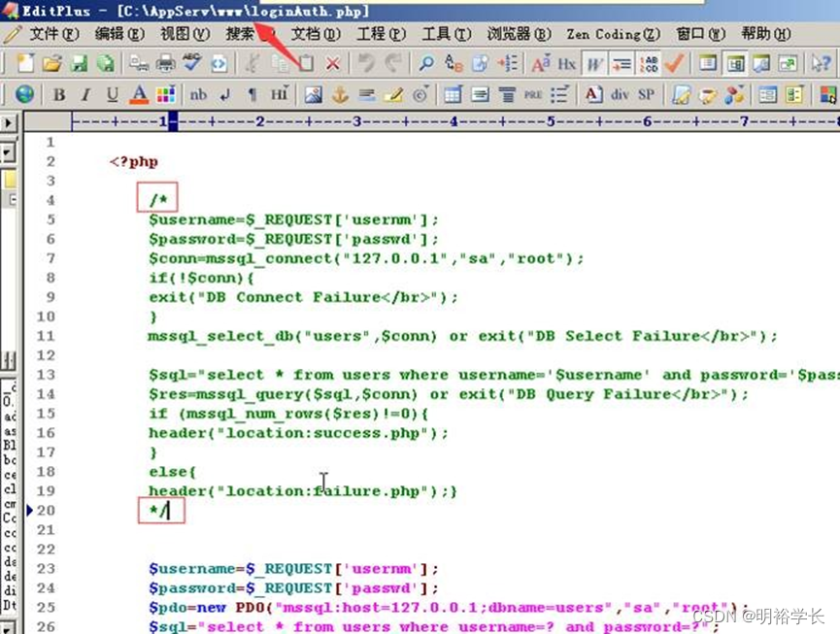This screenshot has height=634, width=840.
Task: Click the "<?php" text on line 2
Action: (134, 162)
